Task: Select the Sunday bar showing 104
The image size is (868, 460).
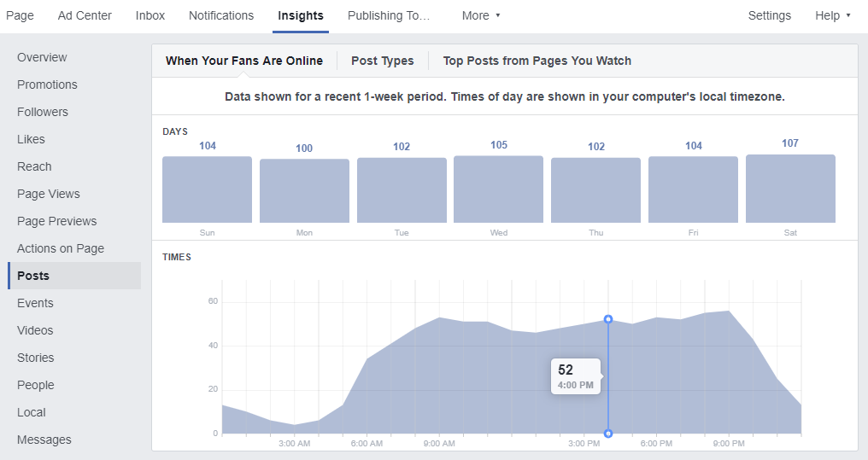Action: (x=207, y=189)
